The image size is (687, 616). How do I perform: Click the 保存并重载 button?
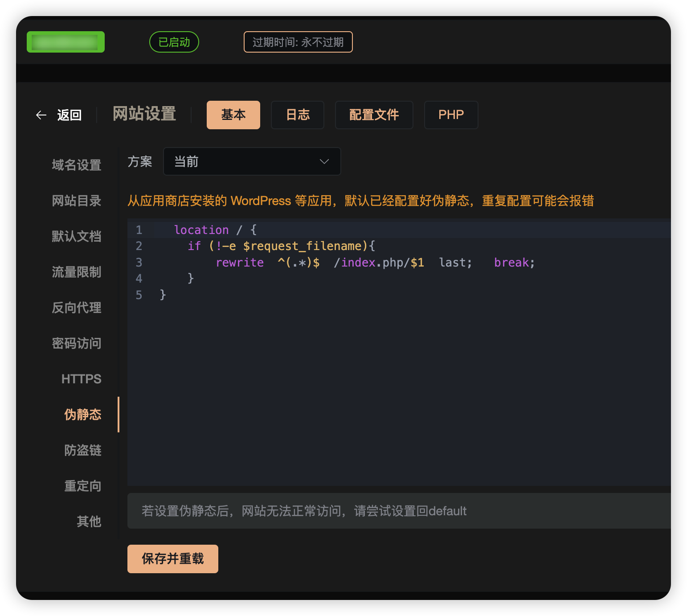pyautogui.click(x=173, y=559)
